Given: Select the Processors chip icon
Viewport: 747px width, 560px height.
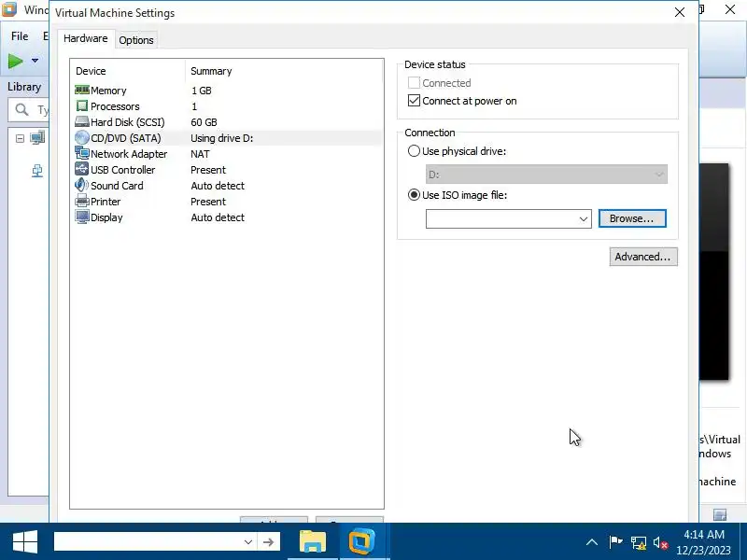Looking at the screenshot, I should click(x=82, y=105).
